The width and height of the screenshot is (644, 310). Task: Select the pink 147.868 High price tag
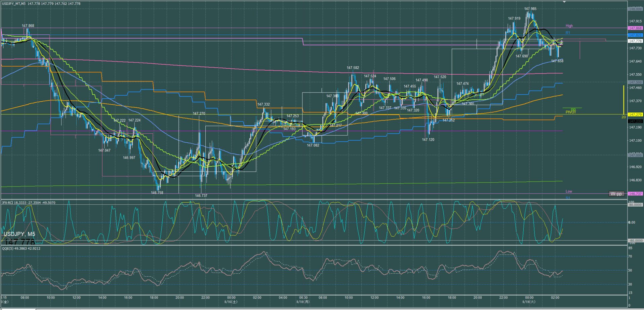635,28
